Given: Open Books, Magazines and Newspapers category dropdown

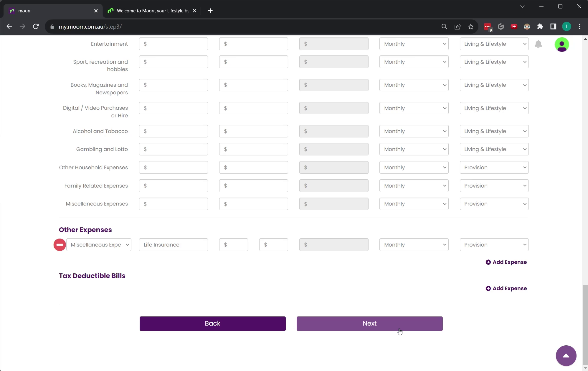Looking at the screenshot, I should click(494, 85).
